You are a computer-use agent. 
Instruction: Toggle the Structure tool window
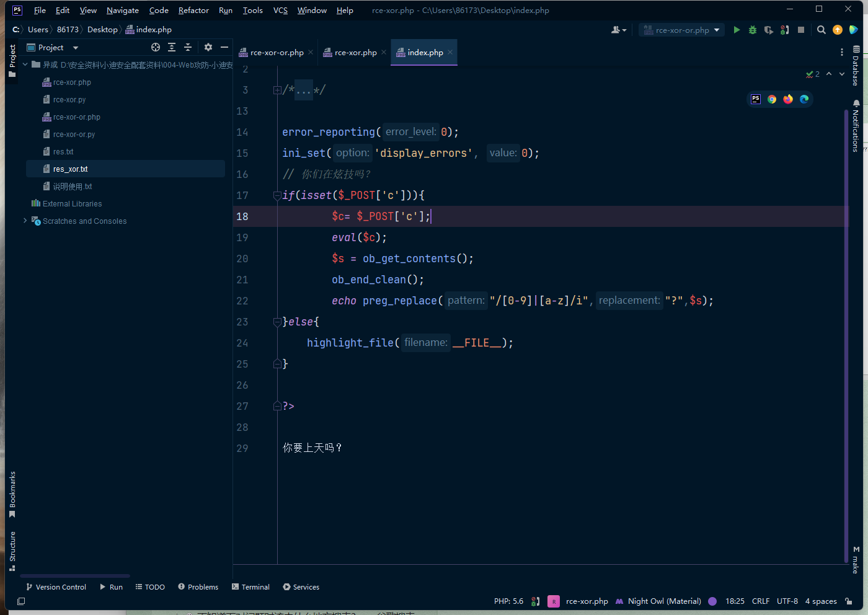pos(12,551)
